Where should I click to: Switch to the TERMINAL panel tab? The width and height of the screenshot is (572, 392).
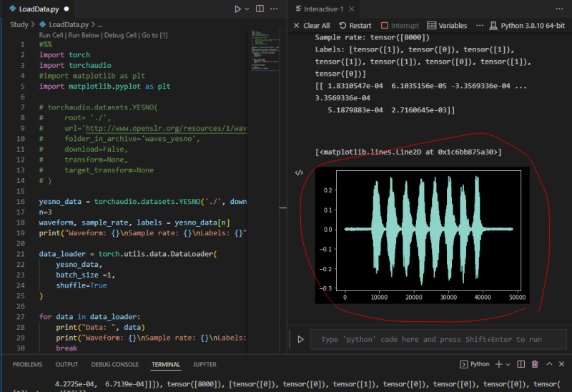tap(166, 364)
